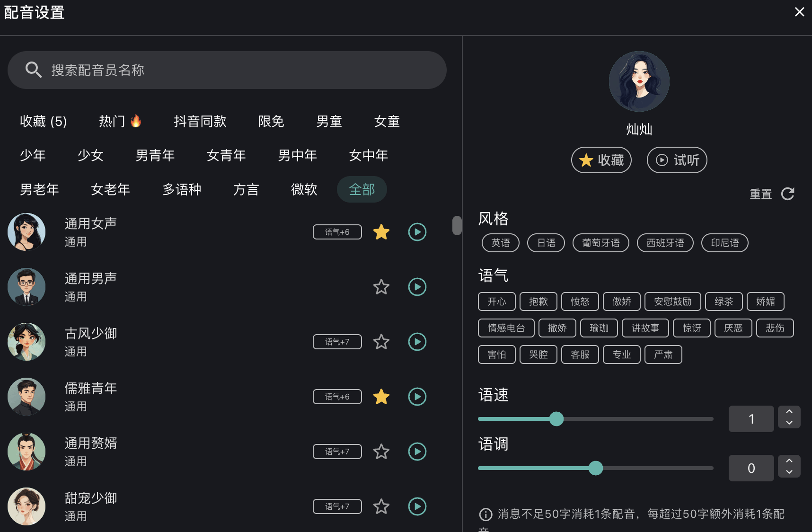The height and width of the screenshot is (532, 812).
Task: Select the 开心 tone tag
Action: tap(496, 301)
